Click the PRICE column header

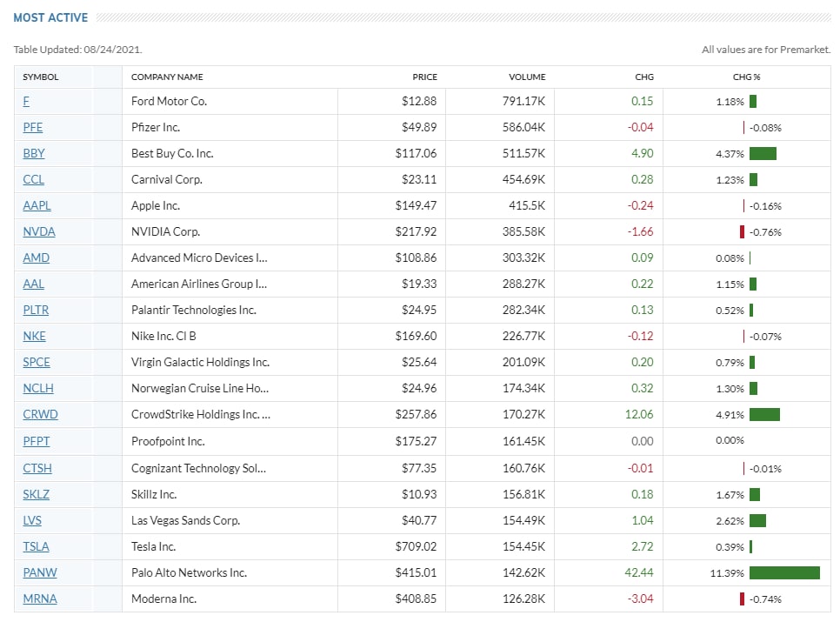[425, 77]
